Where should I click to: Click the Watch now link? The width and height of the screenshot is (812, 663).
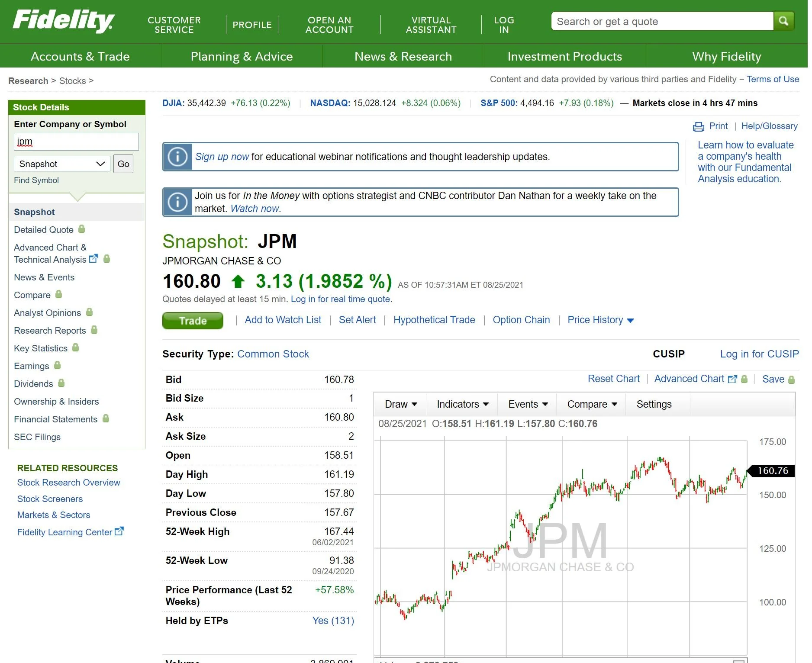[255, 209]
